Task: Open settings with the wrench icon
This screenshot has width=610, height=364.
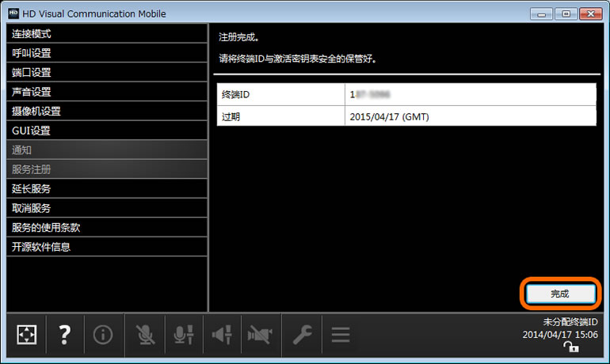Action: pyautogui.click(x=303, y=335)
